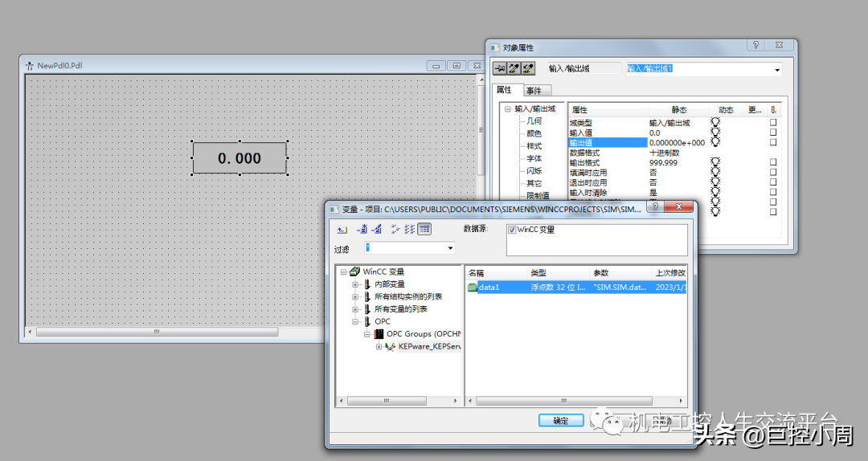The image size is (868, 461).
Task: Click the dynamic lightbulb icon for 输出格式
Action: tap(715, 162)
